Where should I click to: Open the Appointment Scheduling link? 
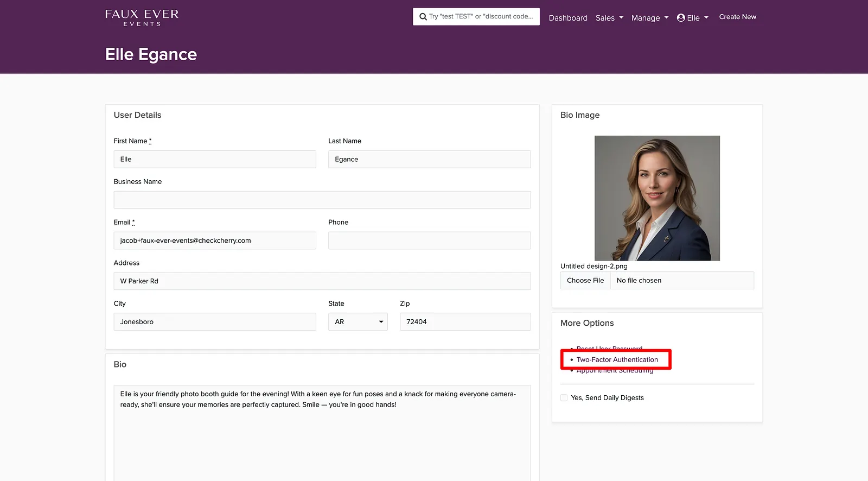615,371
